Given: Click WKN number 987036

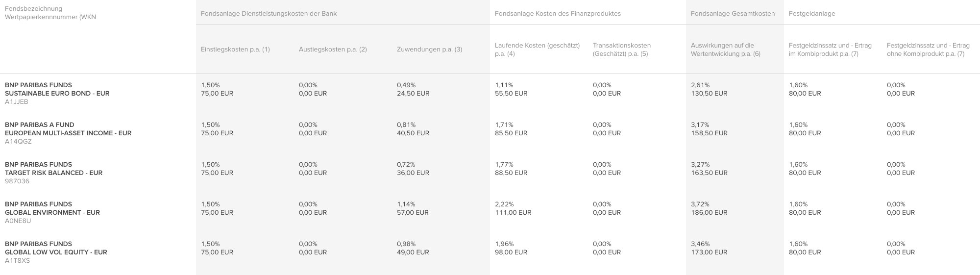Looking at the screenshot, I should (x=17, y=181).
